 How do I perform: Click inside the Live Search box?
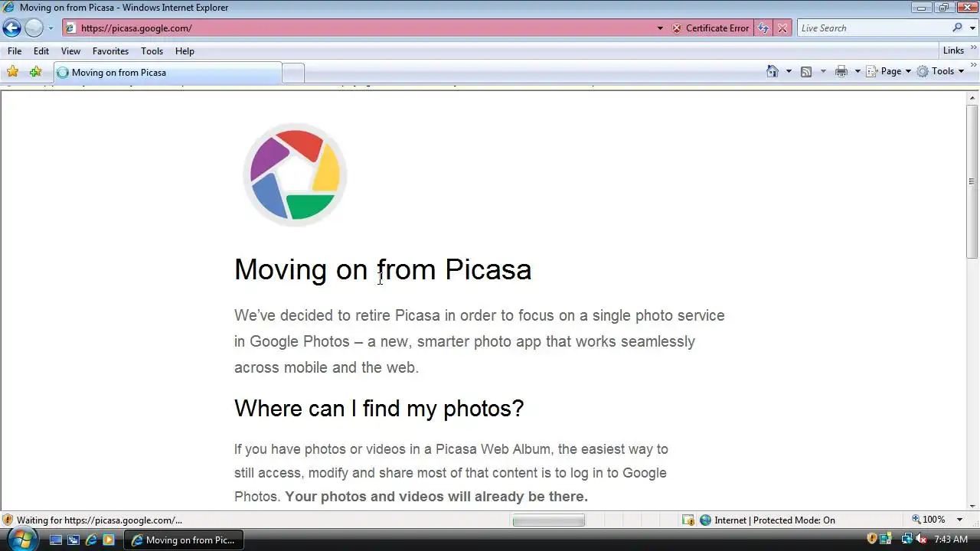coord(873,28)
